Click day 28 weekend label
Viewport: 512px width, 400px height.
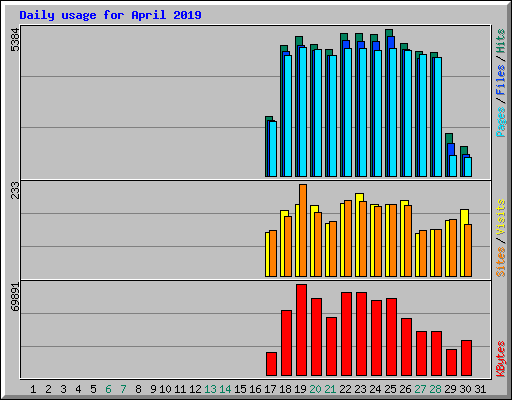click(x=435, y=389)
